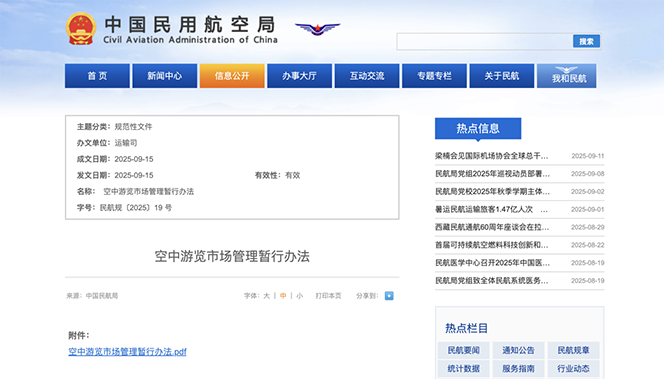Click the 打印本页 print link
Image resolution: width=664 pixels, height=379 pixels.
coord(328,296)
